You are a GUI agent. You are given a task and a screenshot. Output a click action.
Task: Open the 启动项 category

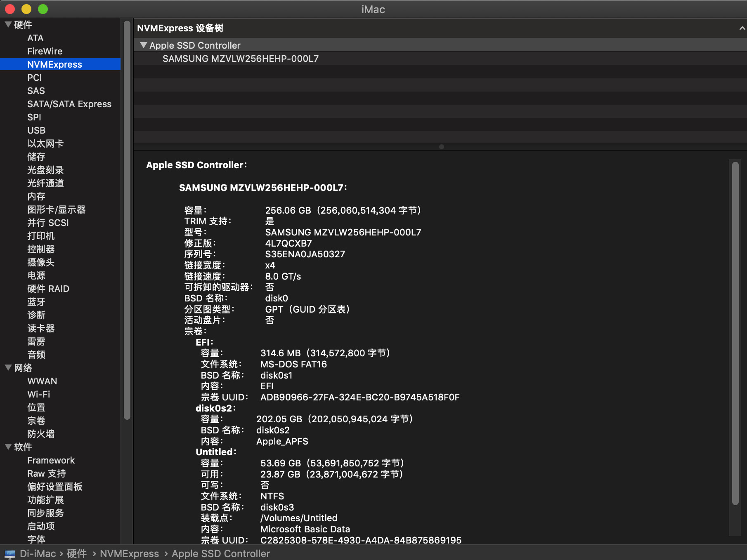pos(41,526)
